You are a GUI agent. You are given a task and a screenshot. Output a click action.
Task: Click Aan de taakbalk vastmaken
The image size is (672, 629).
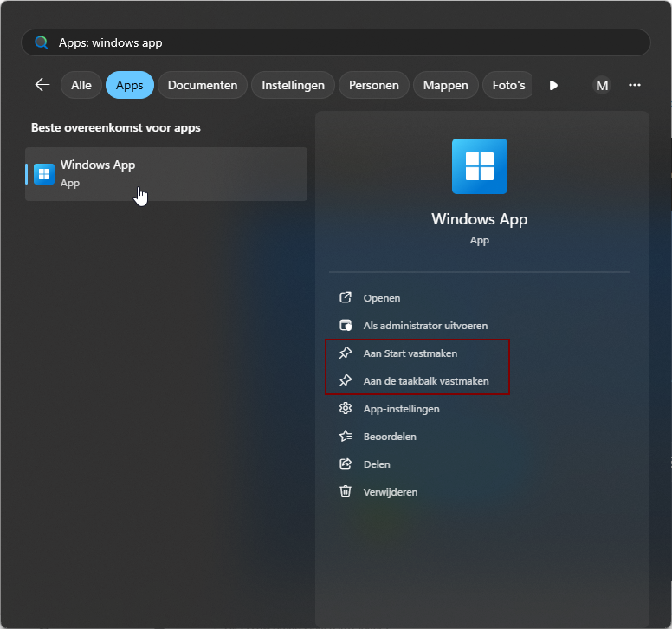(426, 381)
